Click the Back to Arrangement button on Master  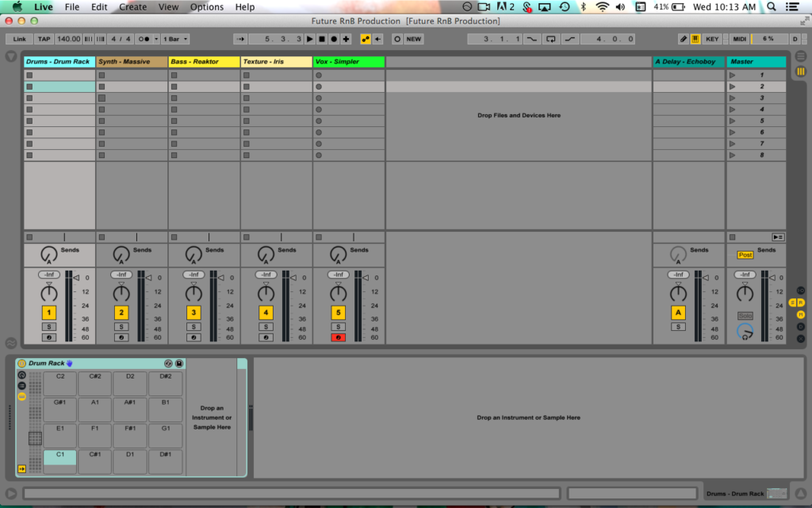[x=778, y=237]
